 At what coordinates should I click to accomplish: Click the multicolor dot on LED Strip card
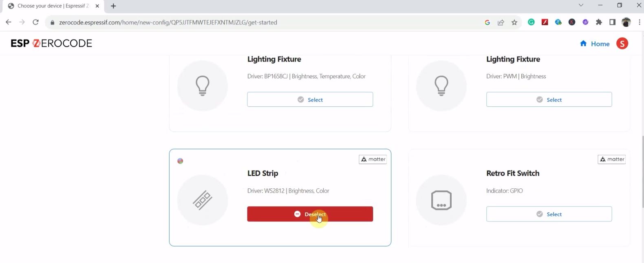point(180,161)
